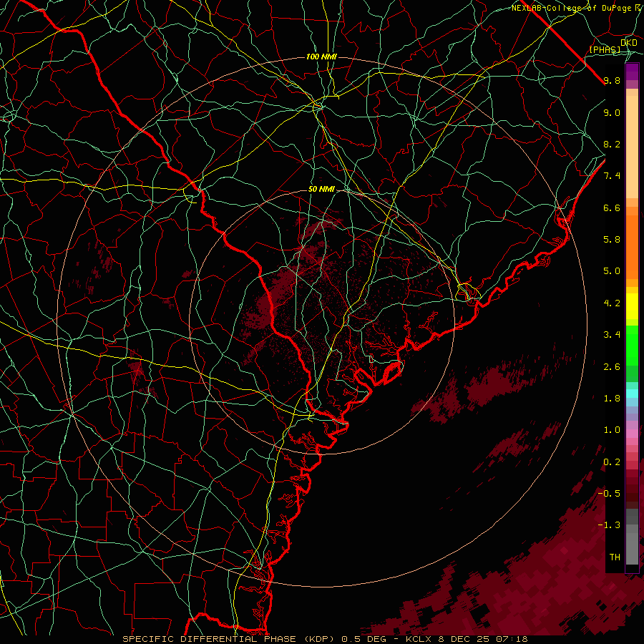
Task: Pick the cyan swatch on the color bar
Action: tap(632, 394)
